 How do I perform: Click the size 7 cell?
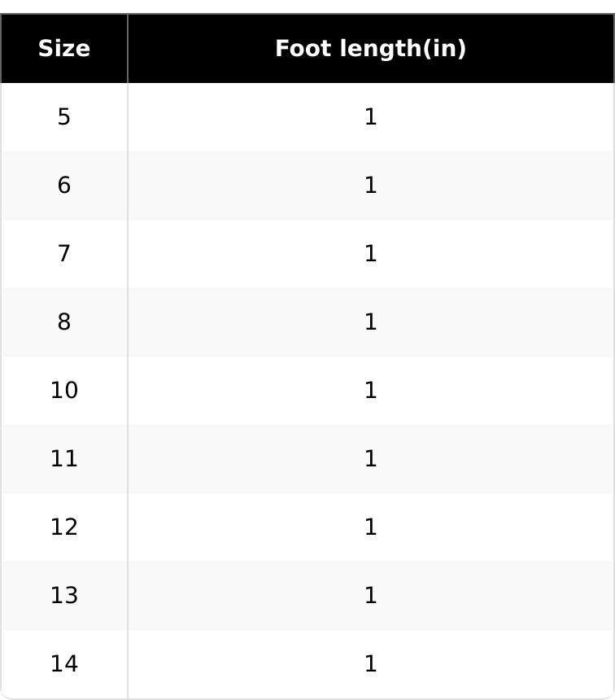point(64,254)
